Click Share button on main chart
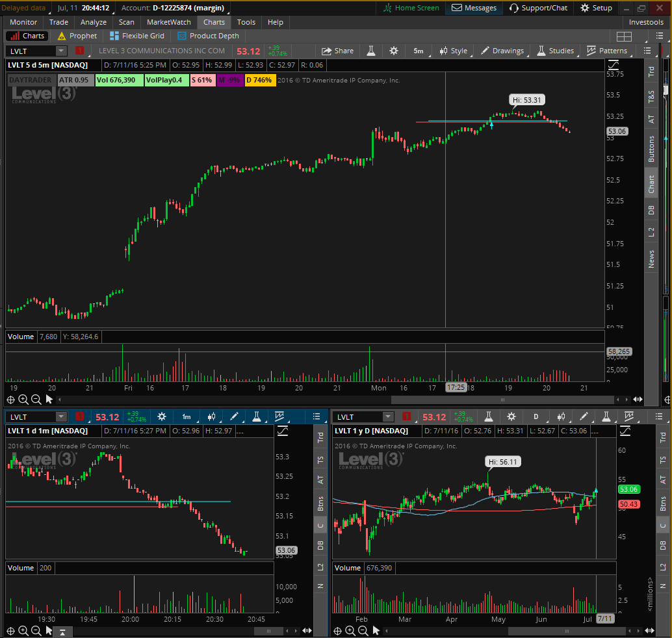Image resolution: width=672 pixels, height=638 pixels. (338, 51)
